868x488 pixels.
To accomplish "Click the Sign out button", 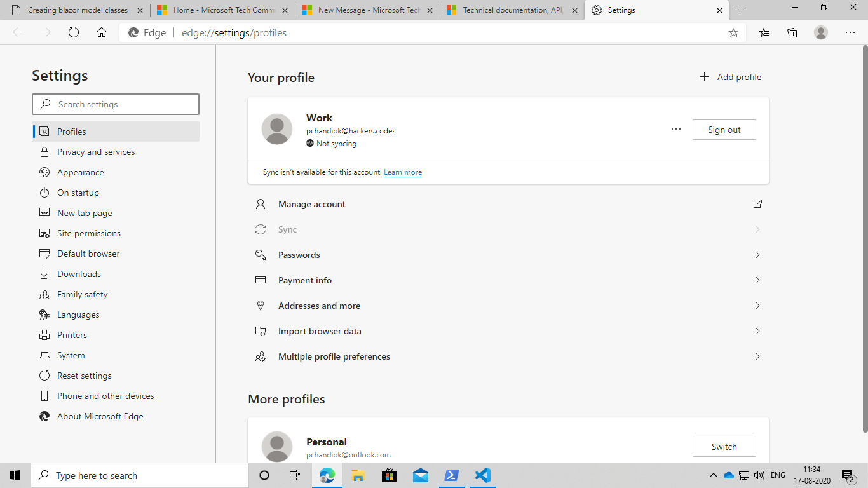I will coord(724,130).
